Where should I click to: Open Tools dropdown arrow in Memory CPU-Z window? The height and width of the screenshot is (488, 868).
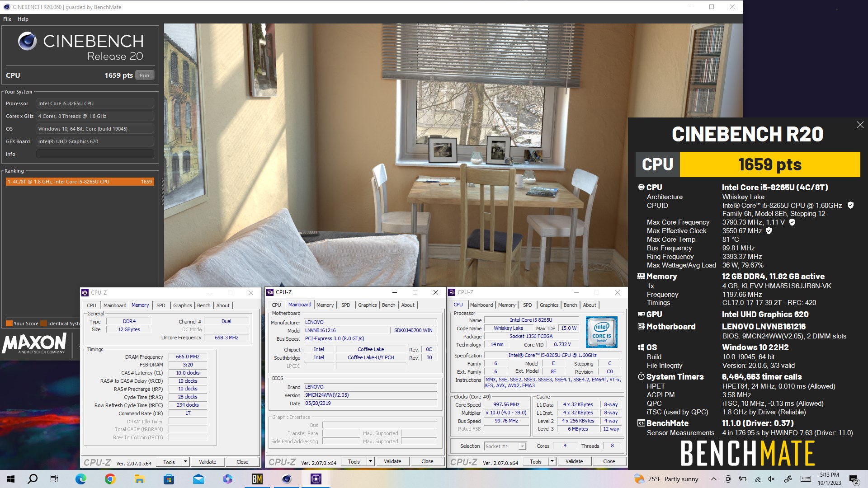(185, 462)
